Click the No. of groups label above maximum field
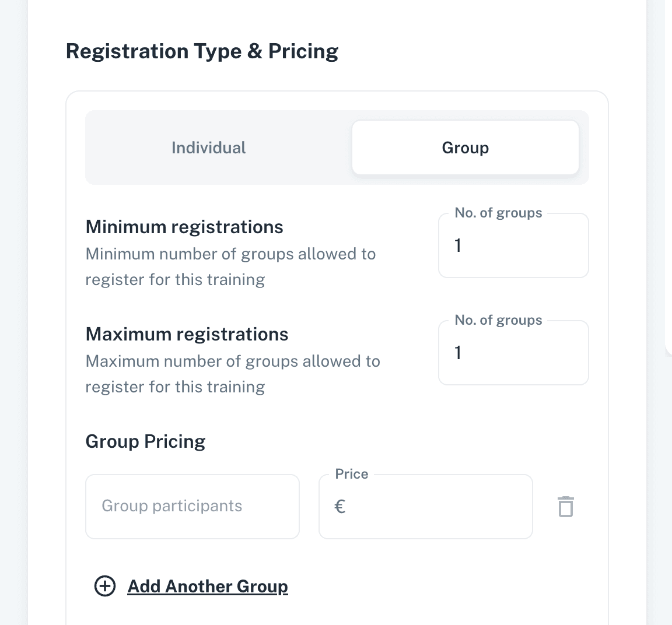 pyautogui.click(x=498, y=320)
